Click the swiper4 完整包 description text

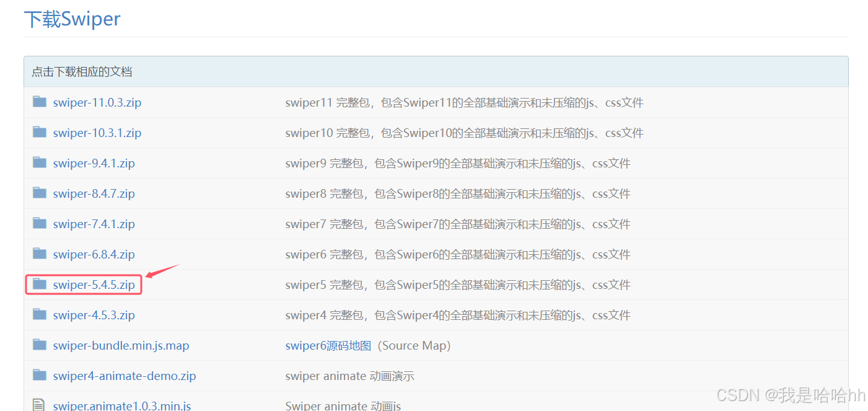point(458,316)
